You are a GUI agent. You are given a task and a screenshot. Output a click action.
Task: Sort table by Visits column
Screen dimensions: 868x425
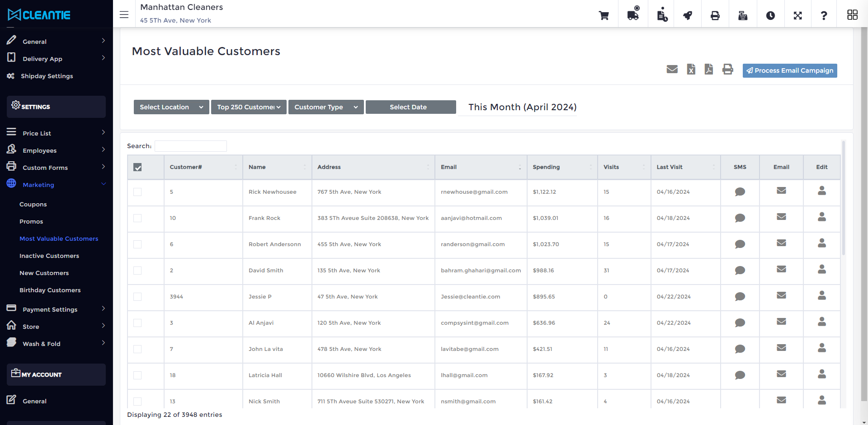point(624,167)
